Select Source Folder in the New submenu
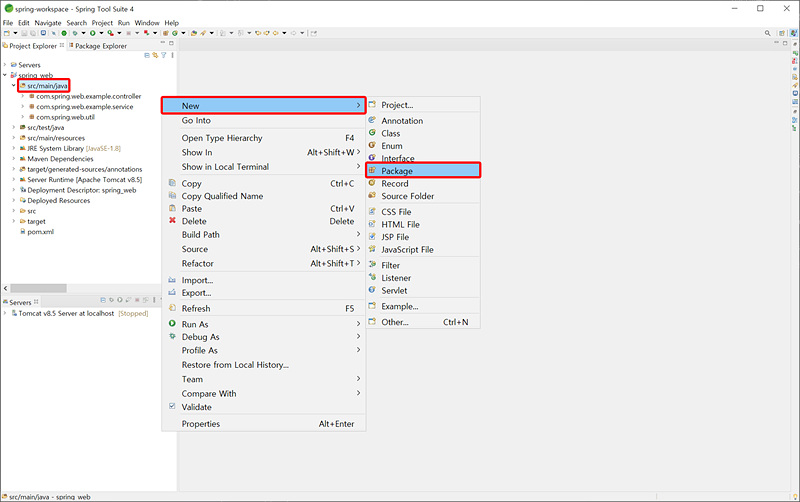 pyautogui.click(x=423, y=196)
